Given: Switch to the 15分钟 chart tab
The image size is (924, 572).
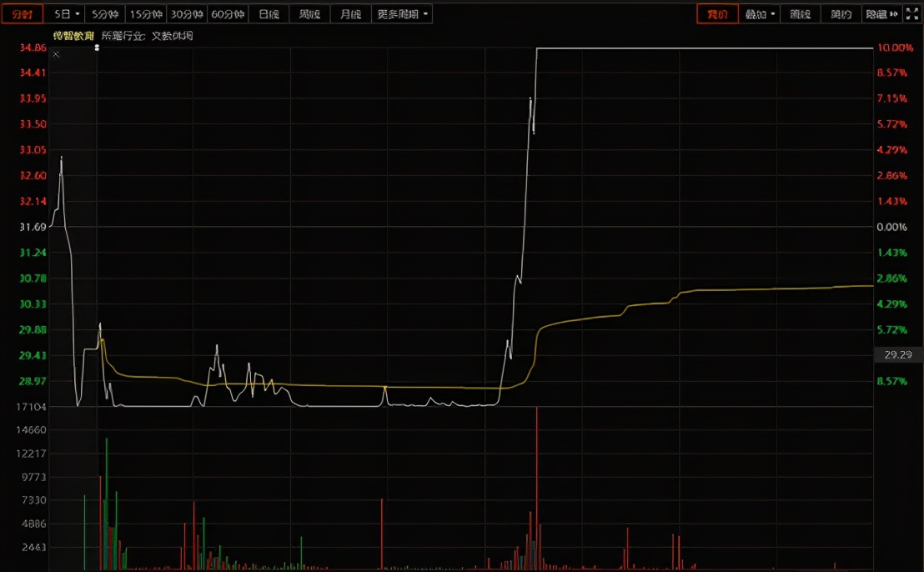Looking at the screenshot, I should pyautogui.click(x=146, y=14).
